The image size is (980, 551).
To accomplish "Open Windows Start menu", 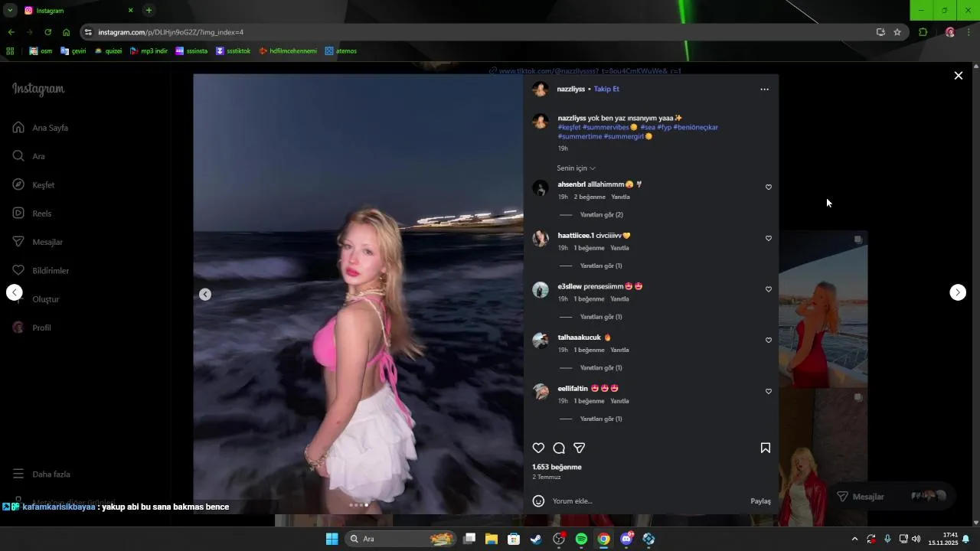I will [x=332, y=539].
